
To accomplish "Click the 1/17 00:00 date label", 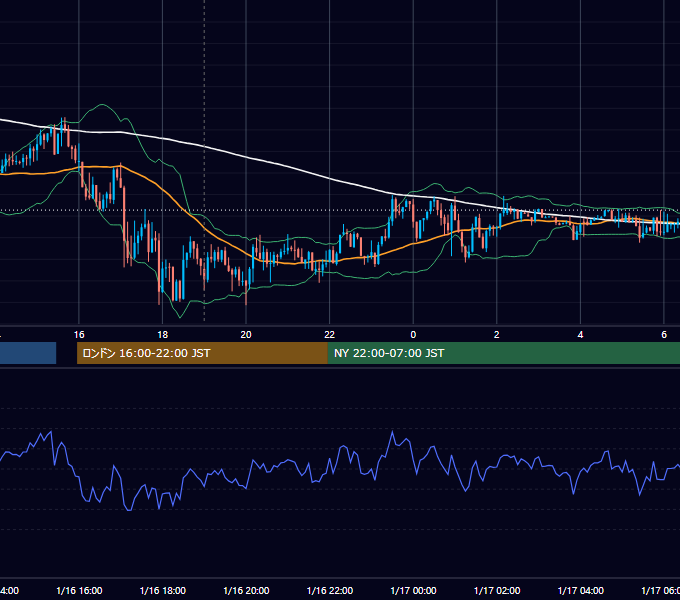I will (x=413, y=591).
